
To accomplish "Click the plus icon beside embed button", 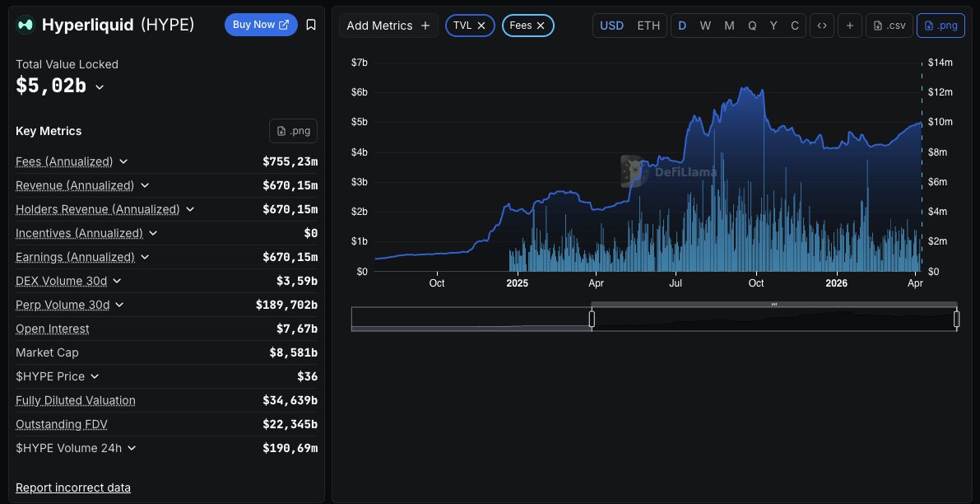I will click(849, 26).
